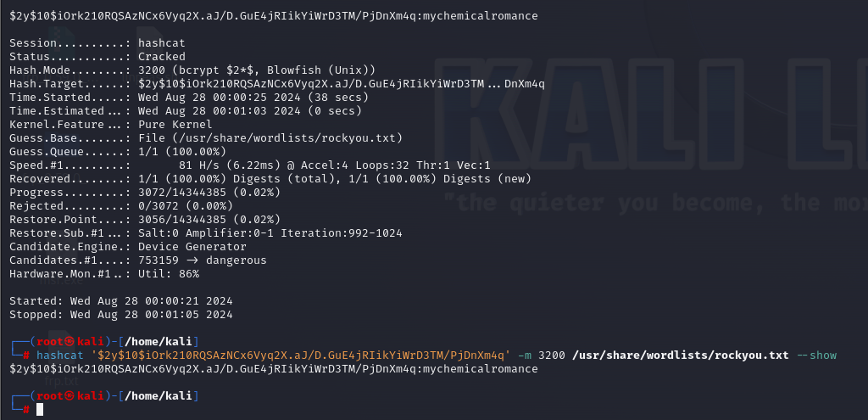Click the Stopped timestamp line
Screen dimensions: 868x420
(x=121, y=315)
